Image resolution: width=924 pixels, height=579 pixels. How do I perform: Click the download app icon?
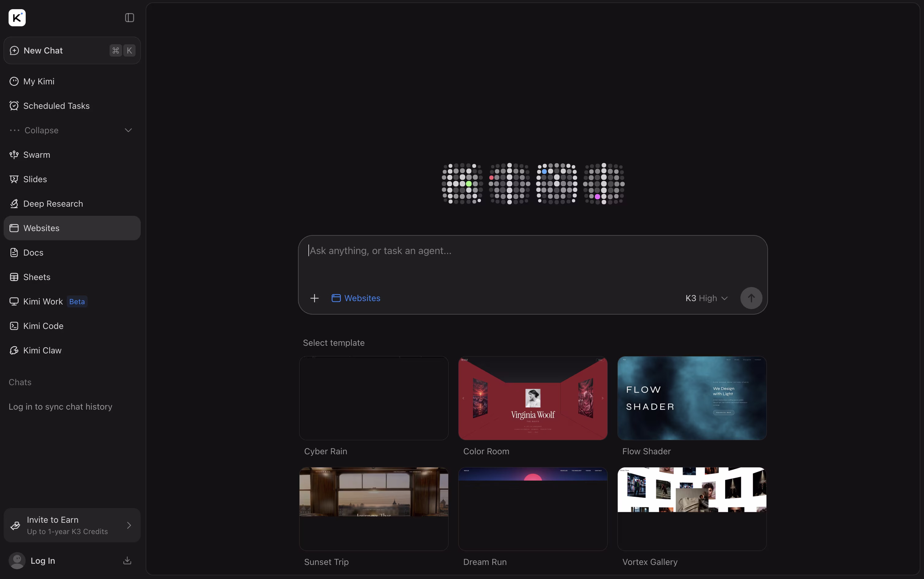click(x=127, y=561)
